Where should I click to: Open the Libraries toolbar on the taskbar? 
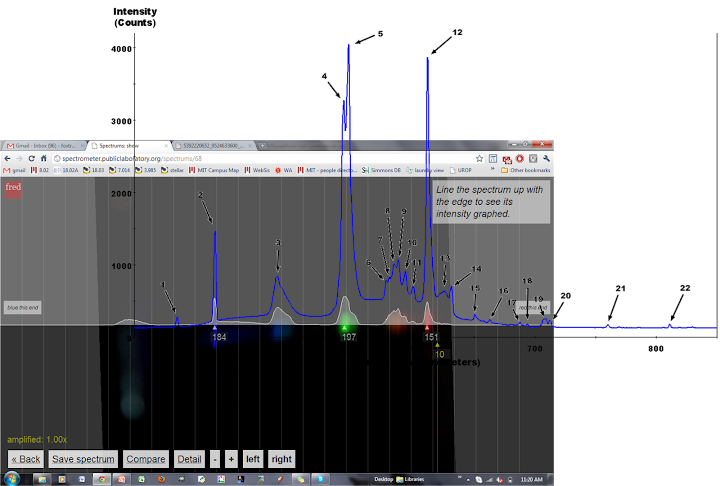(410, 479)
